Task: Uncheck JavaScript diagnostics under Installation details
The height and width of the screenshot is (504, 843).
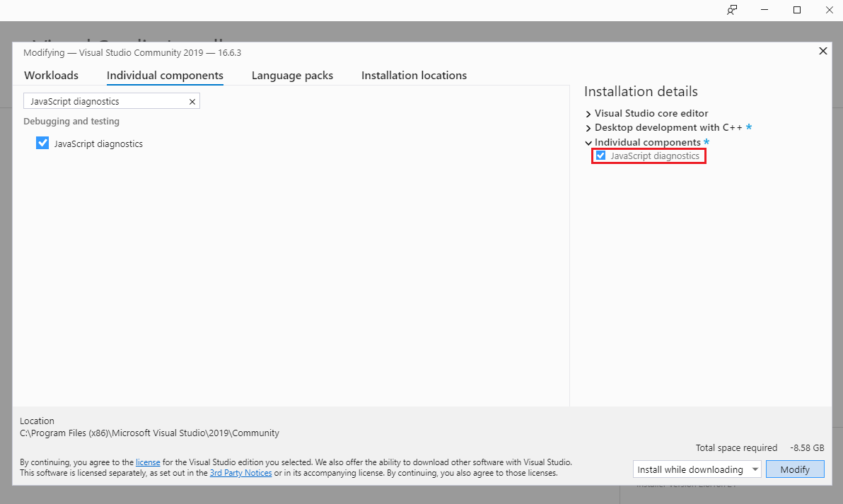Action: pos(600,155)
